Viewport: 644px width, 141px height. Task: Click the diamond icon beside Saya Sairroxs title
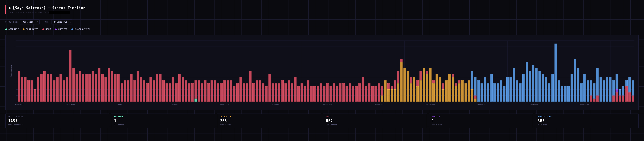10,8
